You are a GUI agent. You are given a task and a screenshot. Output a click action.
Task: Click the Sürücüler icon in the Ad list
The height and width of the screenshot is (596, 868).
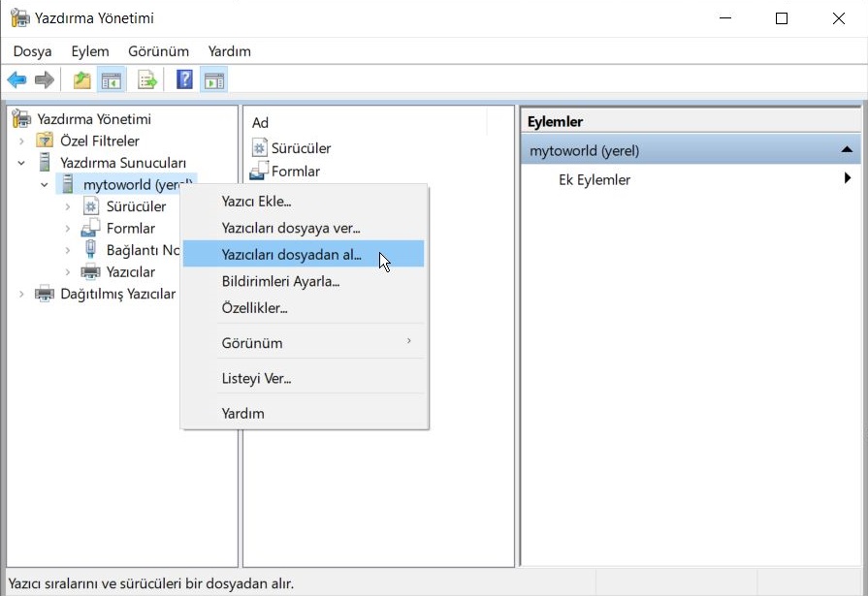click(x=259, y=148)
